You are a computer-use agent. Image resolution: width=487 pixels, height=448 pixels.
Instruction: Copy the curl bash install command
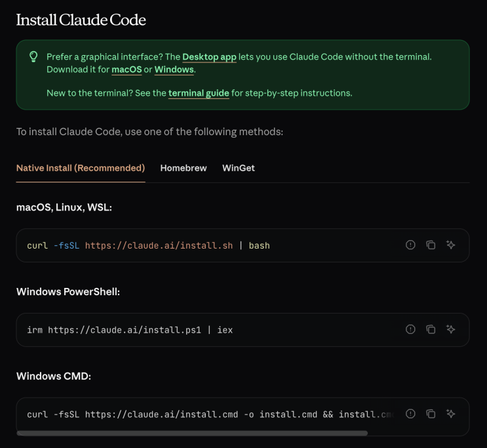[x=431, y=245]
